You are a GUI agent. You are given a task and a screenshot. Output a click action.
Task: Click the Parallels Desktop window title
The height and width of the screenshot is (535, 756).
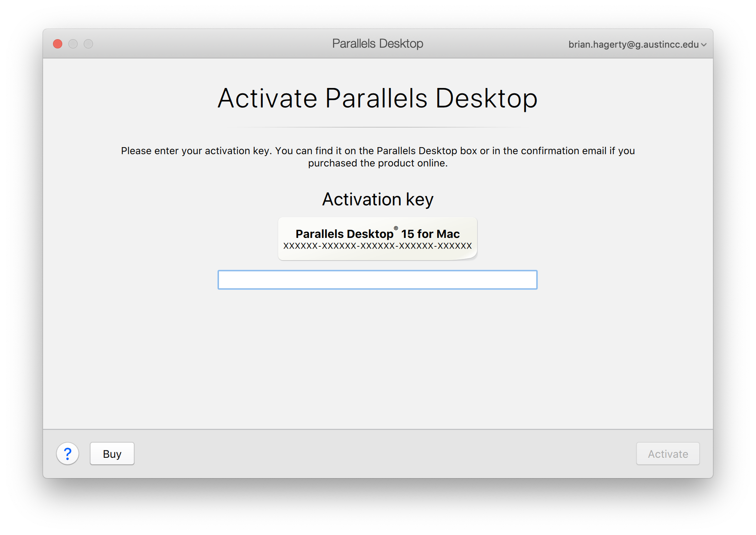[x=377, y=44]
